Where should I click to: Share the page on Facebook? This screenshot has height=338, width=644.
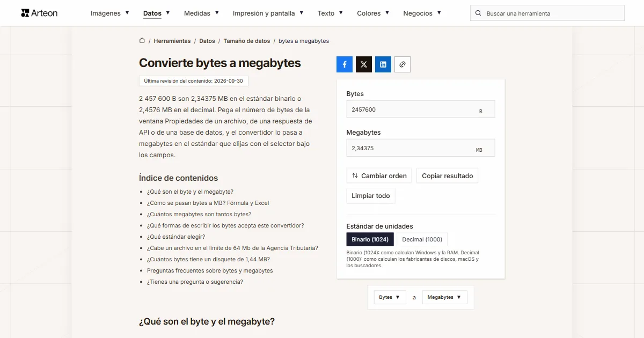[345, 64]
